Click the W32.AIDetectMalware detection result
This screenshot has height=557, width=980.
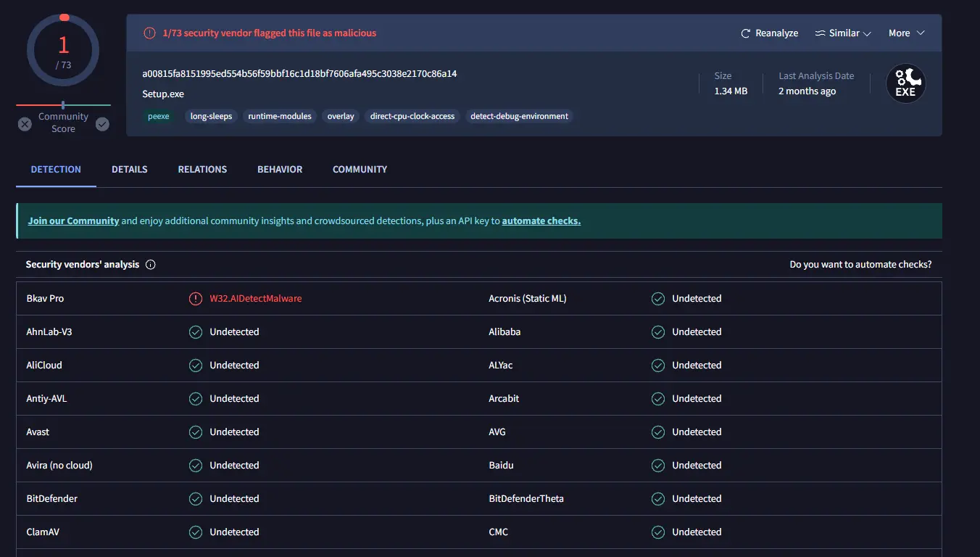tap(256, 299)
